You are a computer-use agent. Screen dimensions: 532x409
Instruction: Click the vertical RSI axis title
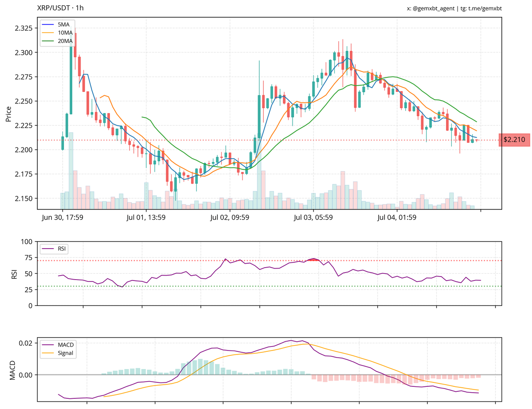pyautogui.click(x=14, y=274)
